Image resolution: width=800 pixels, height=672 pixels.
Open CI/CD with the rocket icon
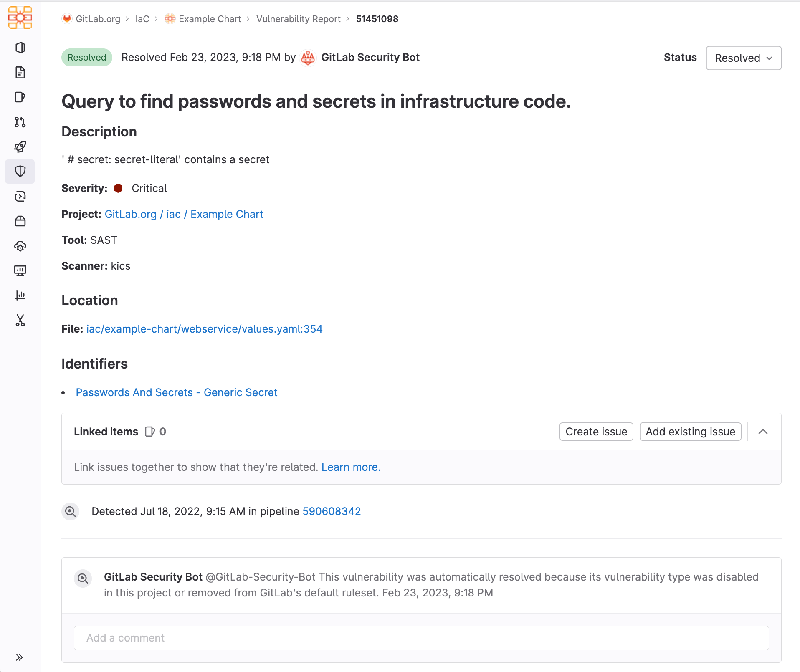pyautogui.click(x=20, y=147)
